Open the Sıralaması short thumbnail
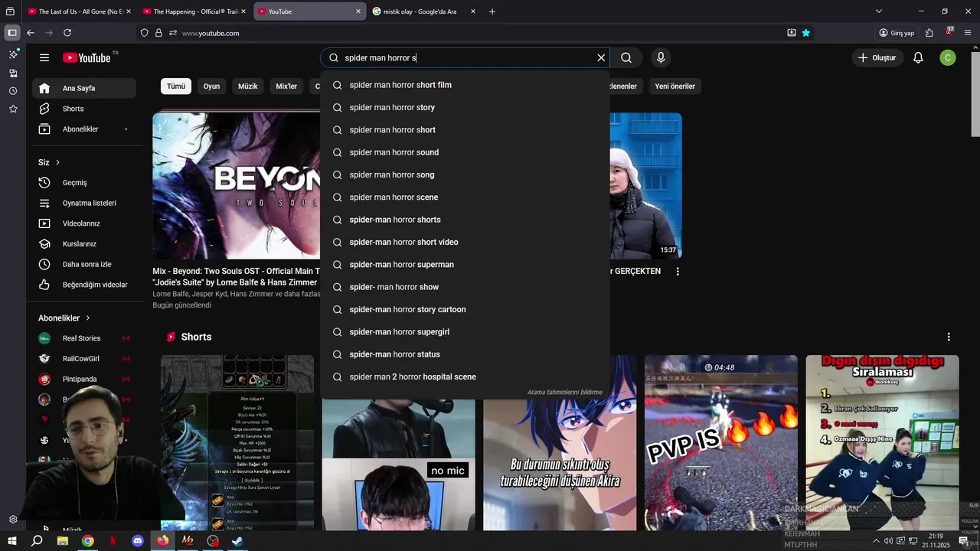980x551 pixels. [882, 442]
